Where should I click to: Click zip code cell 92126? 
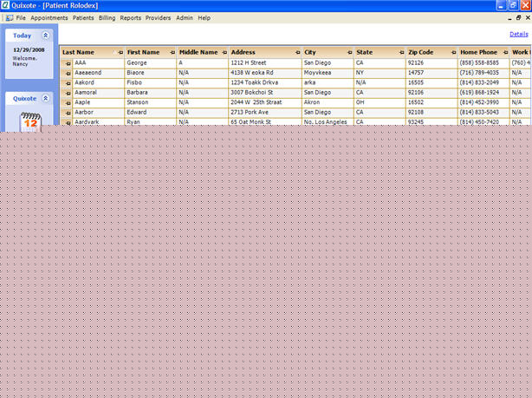tap(431, 63)
